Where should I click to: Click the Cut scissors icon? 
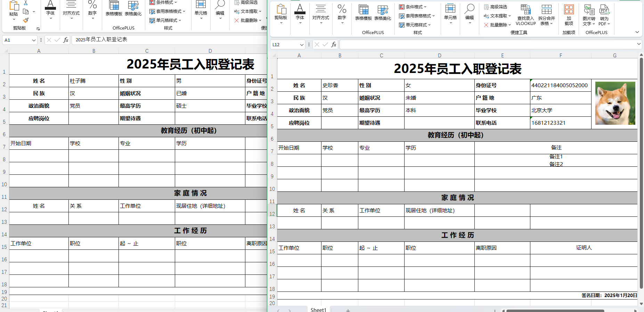[26, 3]
